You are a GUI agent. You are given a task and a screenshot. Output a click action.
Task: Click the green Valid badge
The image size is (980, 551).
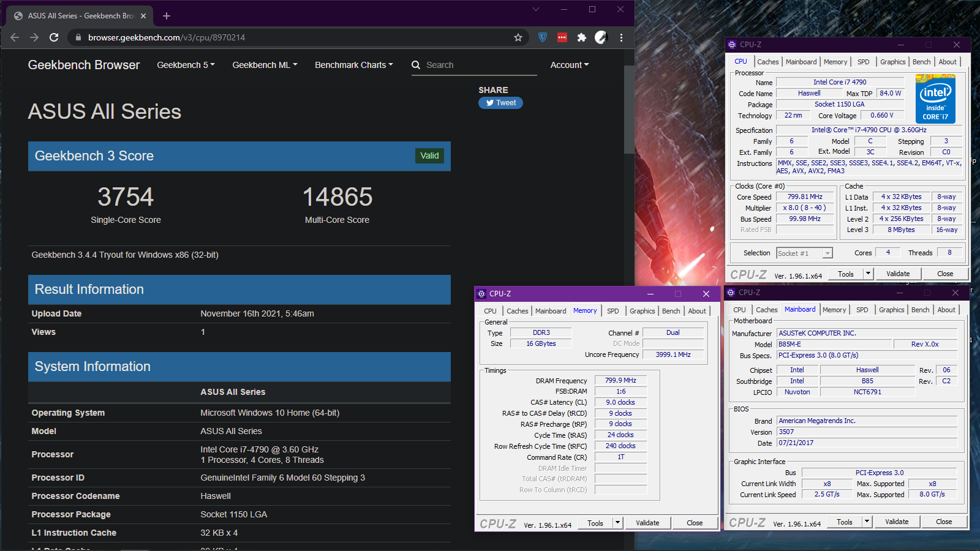(x=429, y=156)
